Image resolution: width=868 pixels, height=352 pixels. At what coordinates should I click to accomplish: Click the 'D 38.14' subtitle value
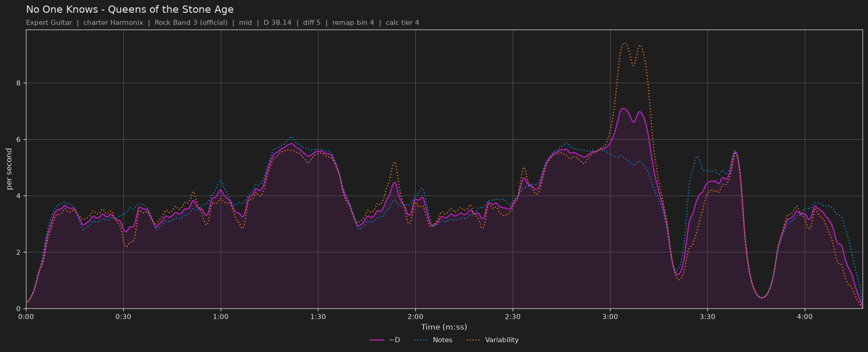coord(278,23)
